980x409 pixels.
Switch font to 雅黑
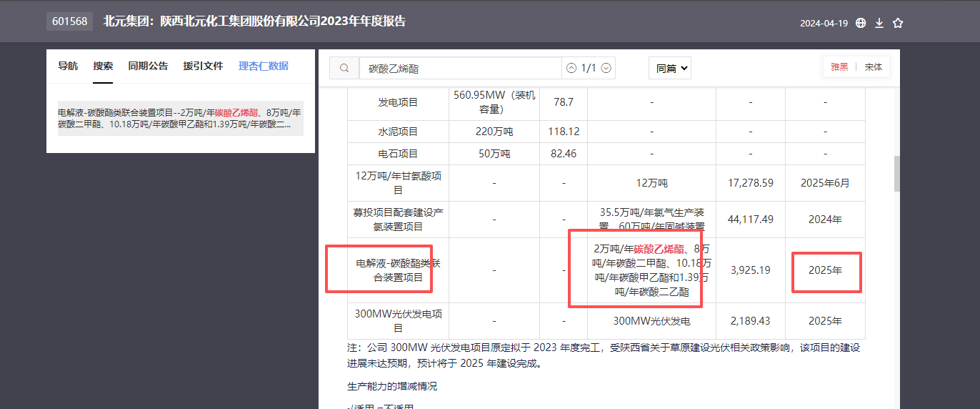tap(839, 67)
